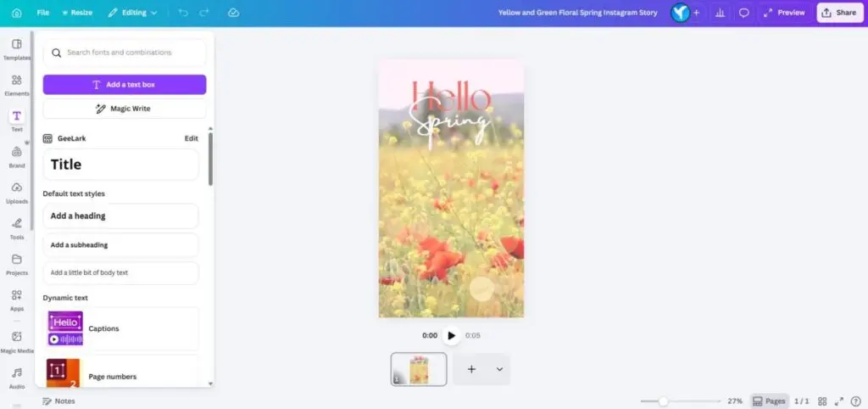Select the Text sidebar tab

(x=17, y=120)
